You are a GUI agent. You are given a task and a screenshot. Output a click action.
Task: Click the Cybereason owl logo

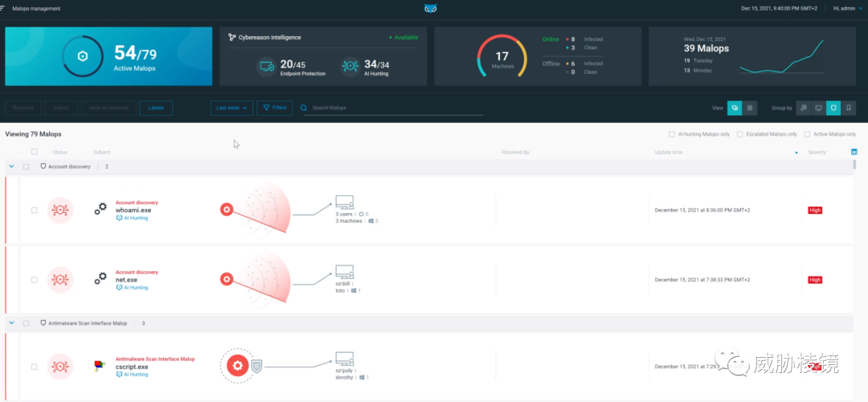tap(431, 8)
